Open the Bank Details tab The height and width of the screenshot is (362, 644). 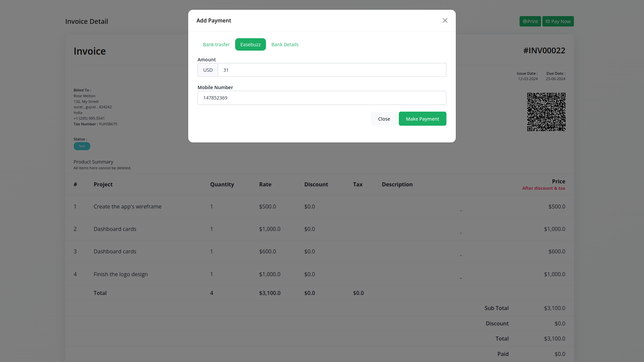[x=285, y=45]
